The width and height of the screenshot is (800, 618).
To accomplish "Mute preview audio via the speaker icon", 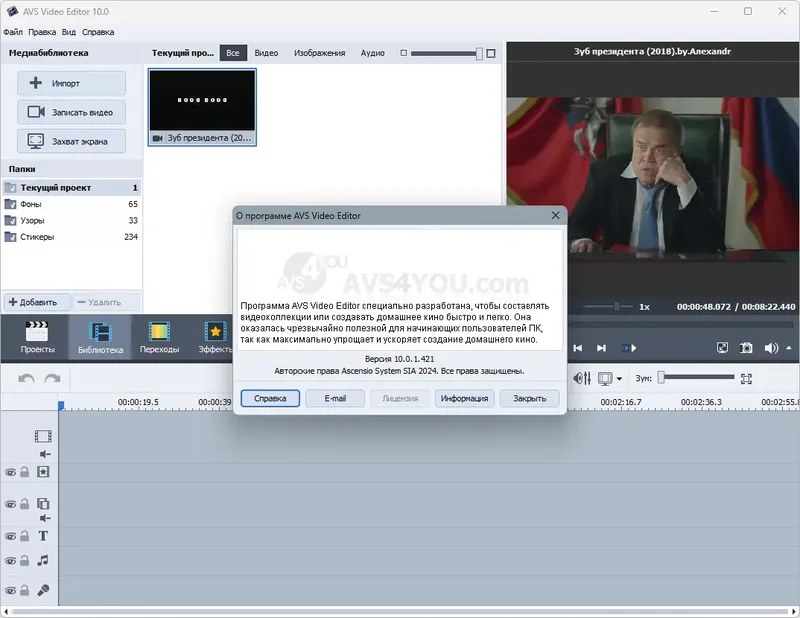I will coord(771,347).
